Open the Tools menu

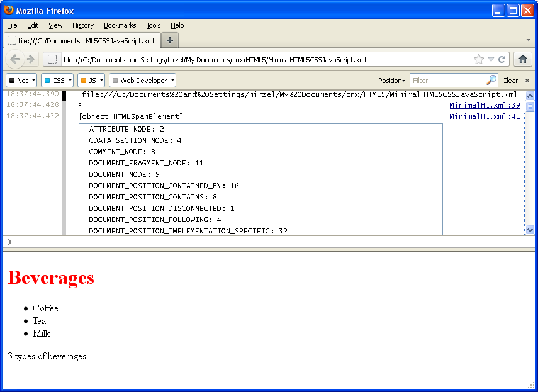tap(153, 25)
